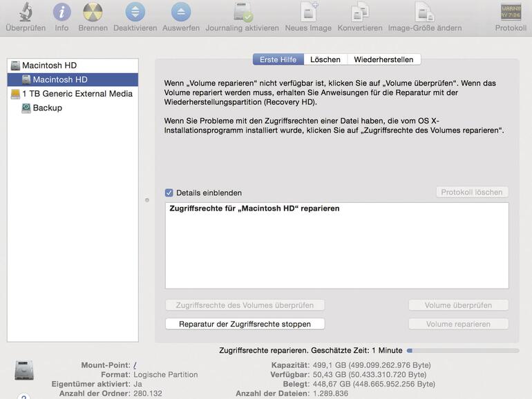This screenshot has width=532, height=399.
Task: Click the folder count 280.132
Action: point(148,393)
